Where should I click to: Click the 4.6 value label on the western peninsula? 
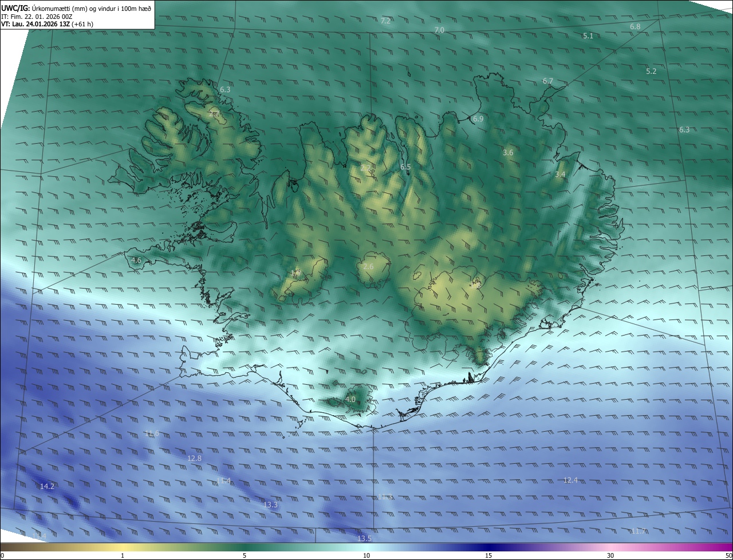(x=136, y=260)
